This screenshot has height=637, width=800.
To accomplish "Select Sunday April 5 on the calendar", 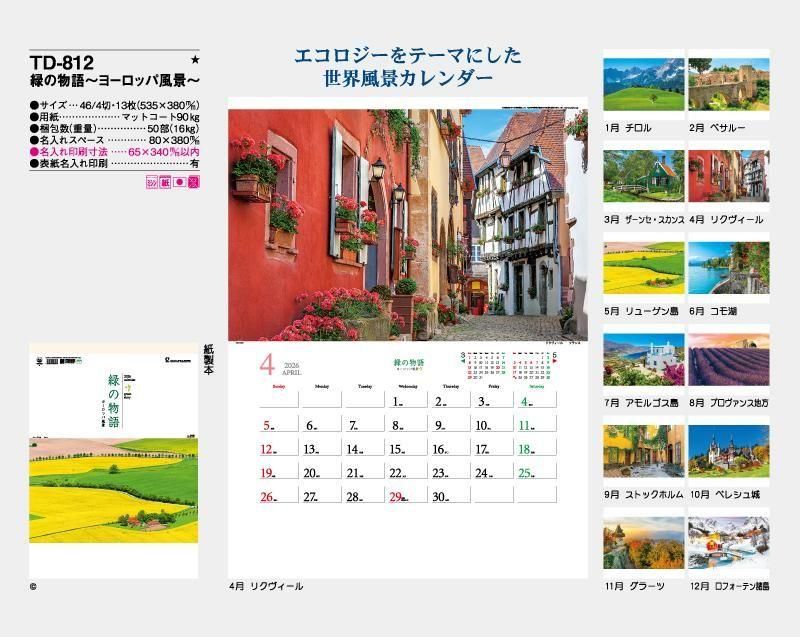I will tap(279, 424).
